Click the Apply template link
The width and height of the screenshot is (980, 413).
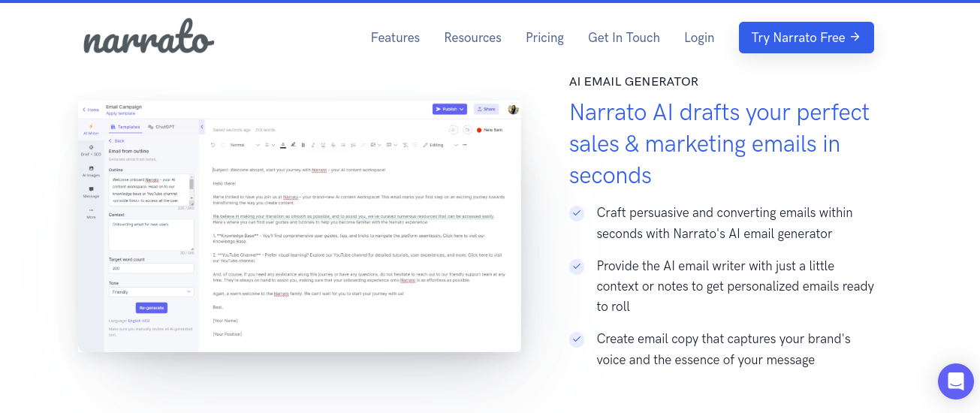click(x=121, y=113)
